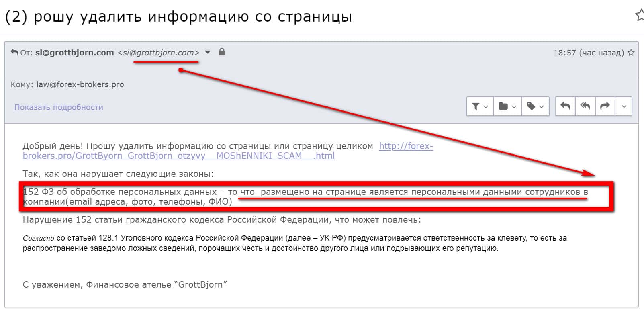The image size is (644, 311).
Task: Reply to all using the double-arrow icon
Action: pyautogui.click(x=585, y=106)
